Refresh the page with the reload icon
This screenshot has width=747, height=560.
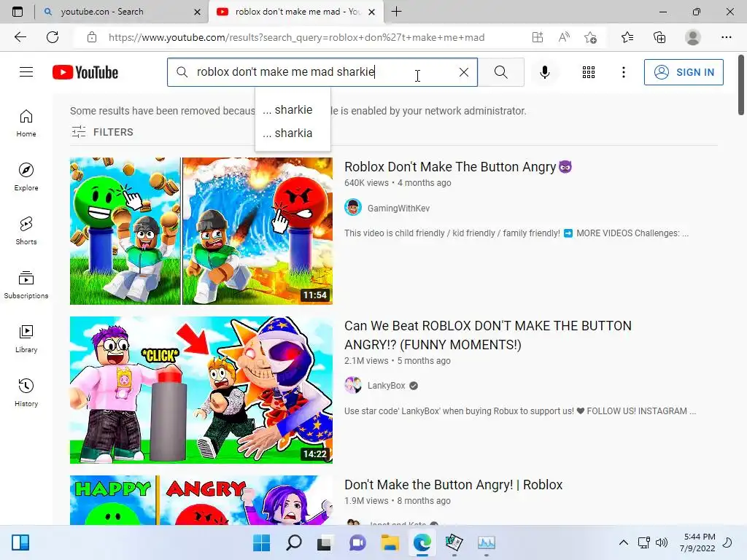click(53, 37)
